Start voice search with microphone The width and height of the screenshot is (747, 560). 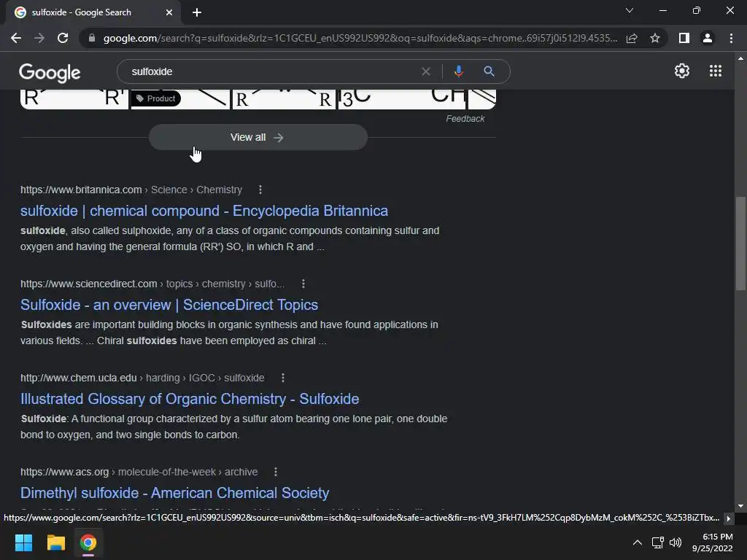(x=458, y=71)
